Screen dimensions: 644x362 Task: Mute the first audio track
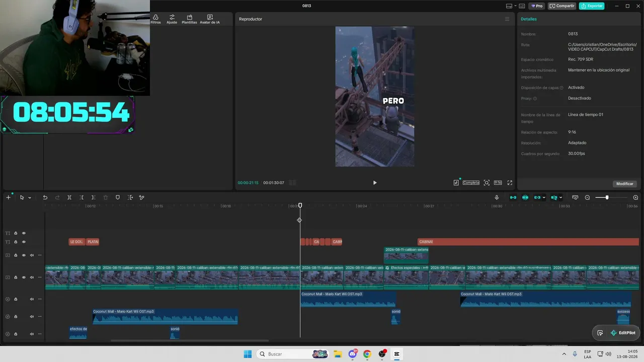(32, 299)
